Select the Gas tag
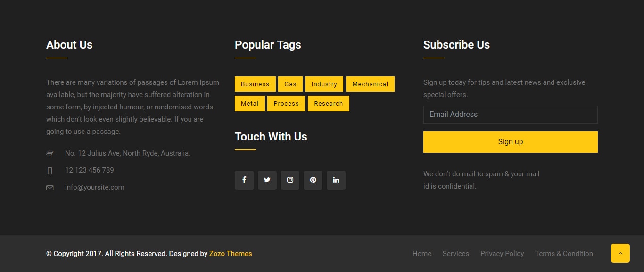This screenshot has height=272, width=644. coord(290,84)
